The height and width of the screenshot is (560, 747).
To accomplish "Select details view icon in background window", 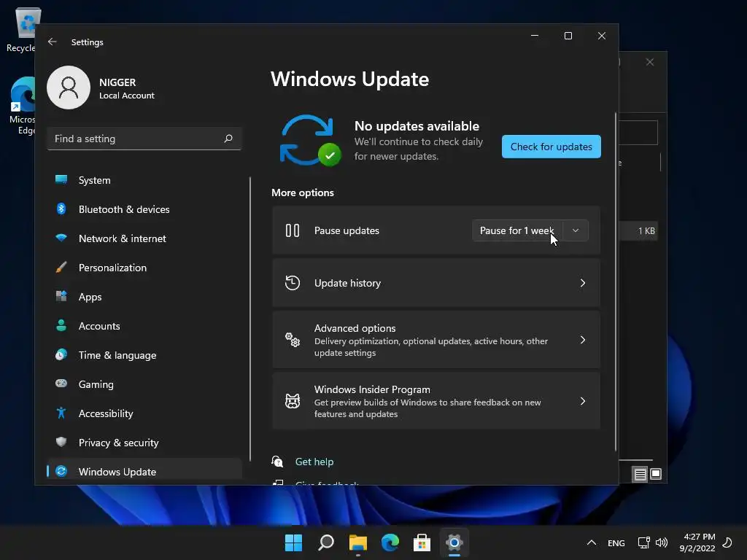I will tap(640, 474).
